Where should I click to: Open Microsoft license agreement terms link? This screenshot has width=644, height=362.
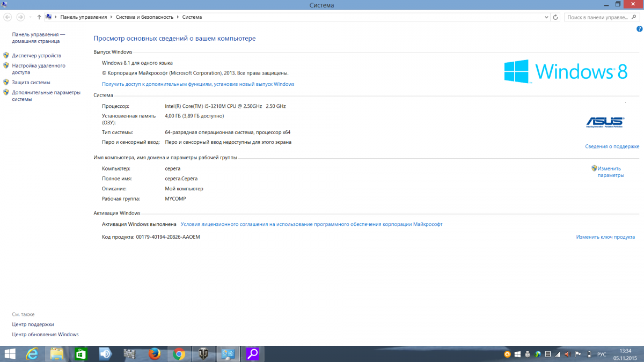(x=312, y=224)
